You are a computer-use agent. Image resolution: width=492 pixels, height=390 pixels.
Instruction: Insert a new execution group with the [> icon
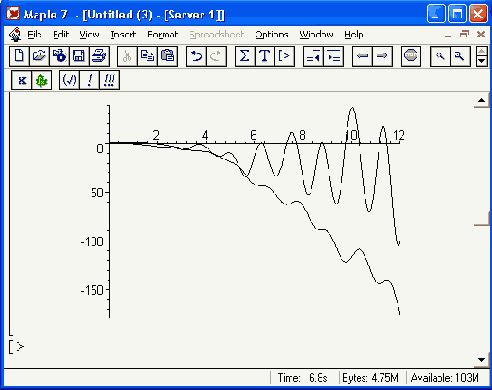(x=284, y=56)
